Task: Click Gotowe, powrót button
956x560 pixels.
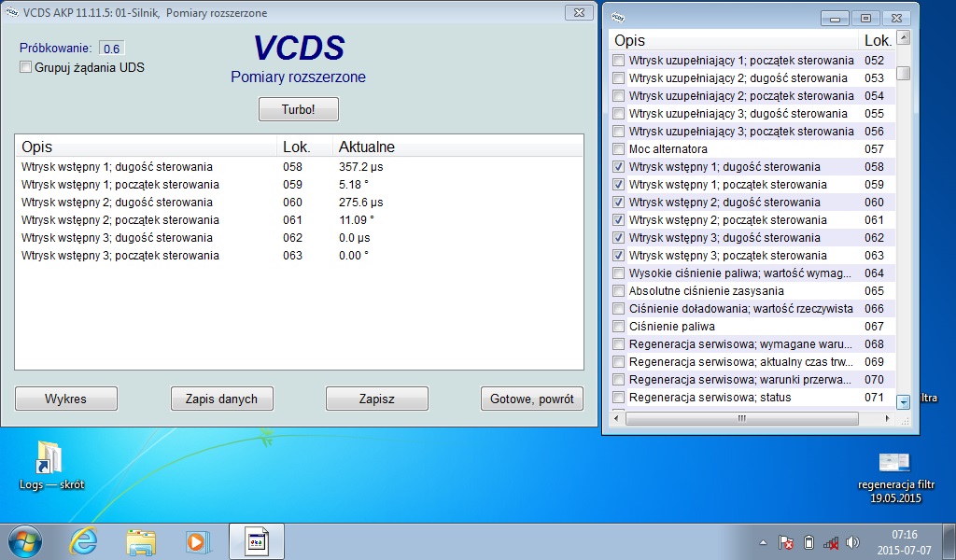Action: [531, 399]
